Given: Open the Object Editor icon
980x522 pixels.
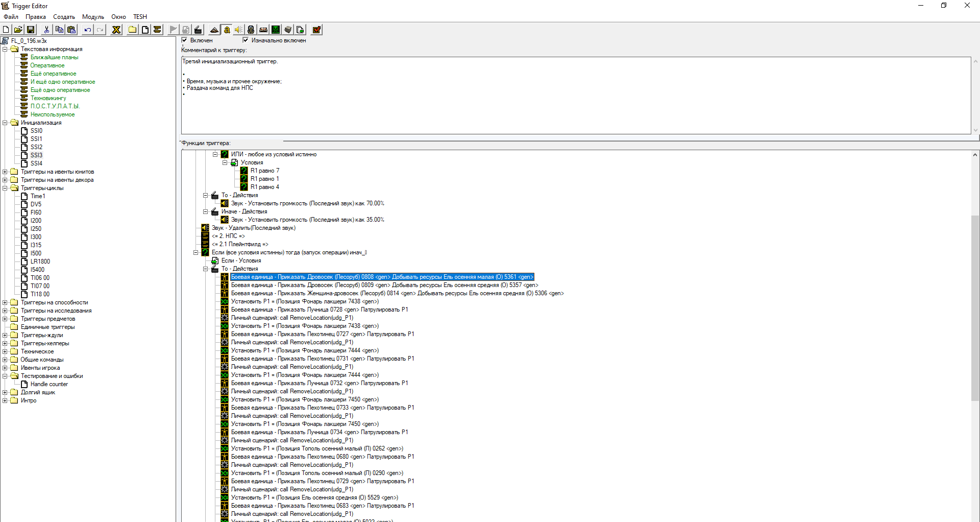Looking at the screenshot, I should click(x=251, y=30).
